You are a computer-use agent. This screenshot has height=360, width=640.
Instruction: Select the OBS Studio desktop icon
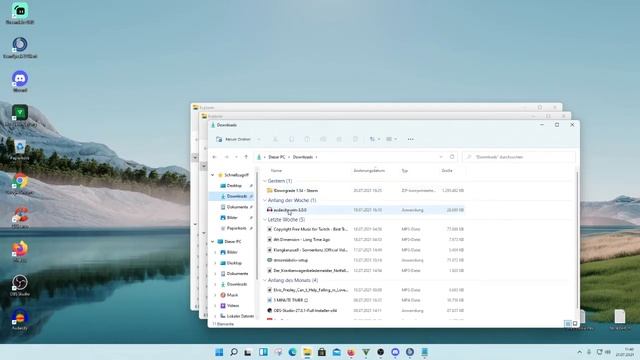click(20, 285)
